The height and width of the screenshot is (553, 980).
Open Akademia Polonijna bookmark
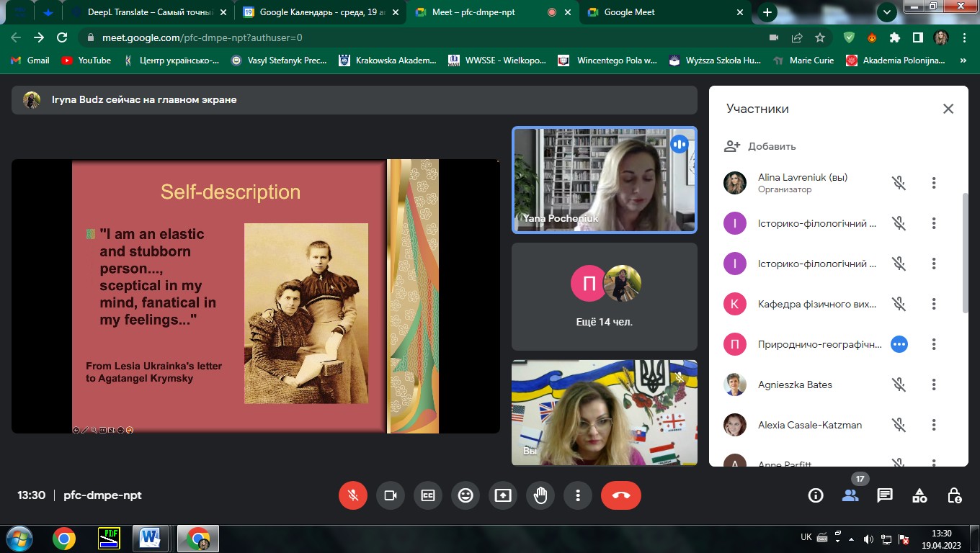click(896, 60)
